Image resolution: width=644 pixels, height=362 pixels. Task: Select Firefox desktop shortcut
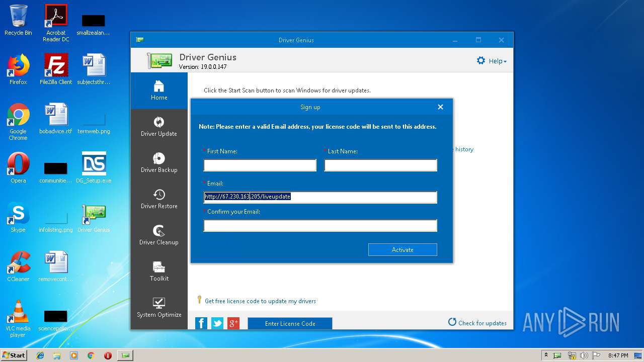18,69
